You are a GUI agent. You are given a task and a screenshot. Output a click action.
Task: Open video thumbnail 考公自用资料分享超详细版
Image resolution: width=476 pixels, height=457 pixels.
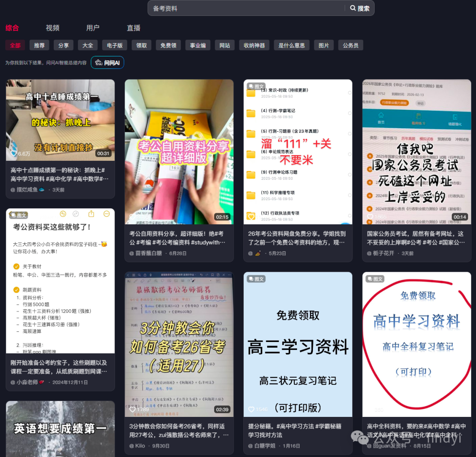point(179,152)
